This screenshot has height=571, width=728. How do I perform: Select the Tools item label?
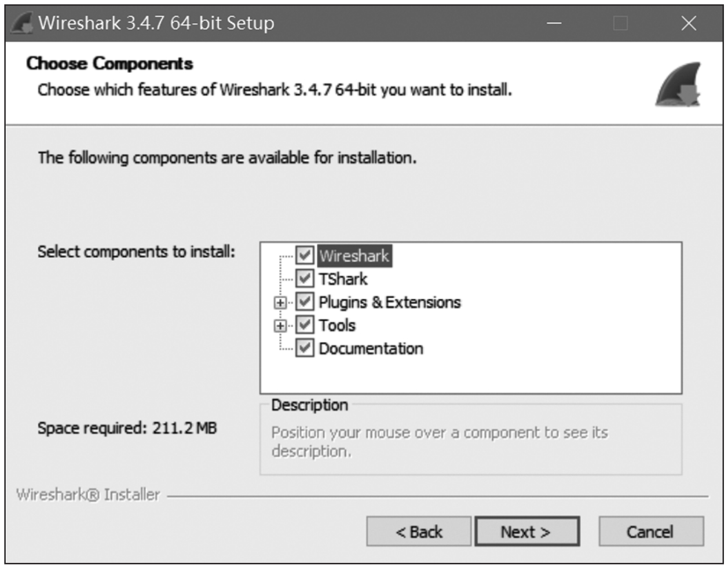[x=337, y=325]
